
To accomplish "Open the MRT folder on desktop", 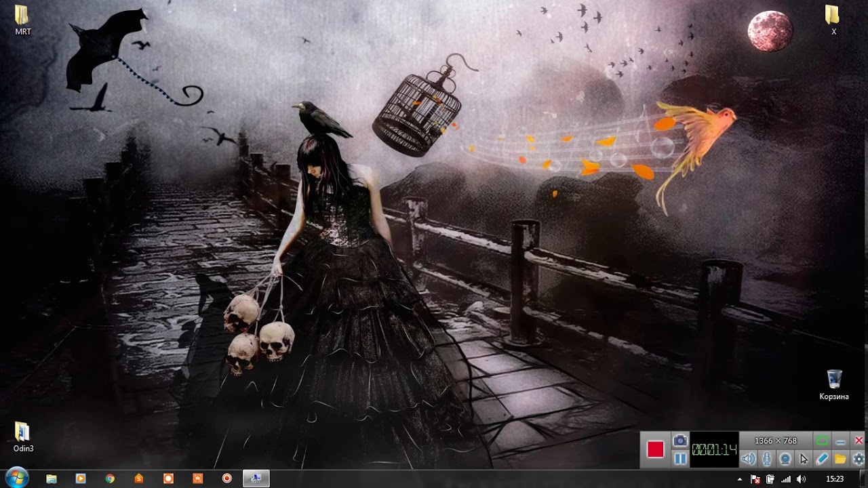I will pos(22,19).
